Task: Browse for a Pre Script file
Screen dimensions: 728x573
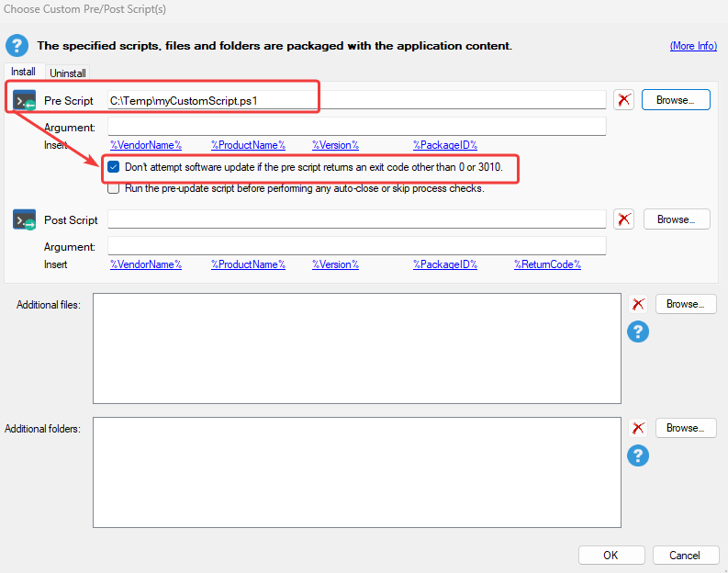Action: pos(676,100)
